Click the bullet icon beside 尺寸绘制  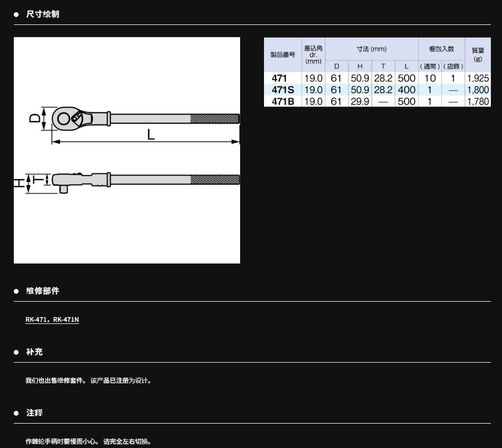pos(16,14)
